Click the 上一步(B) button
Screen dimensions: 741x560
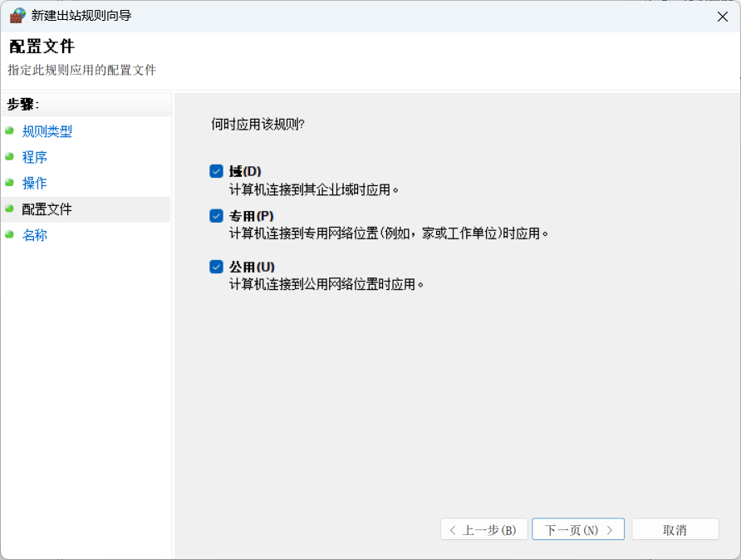pyautogui.click(x=484, y=529)
